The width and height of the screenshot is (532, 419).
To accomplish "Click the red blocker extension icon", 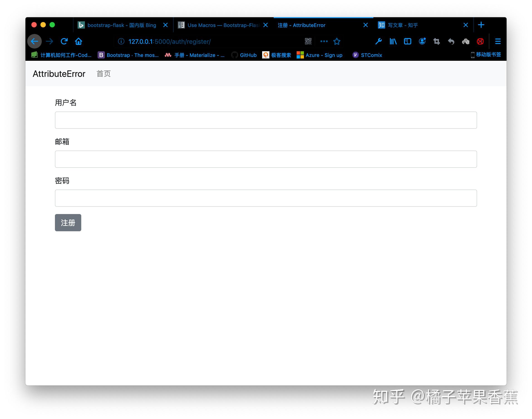I will (480, 41).
